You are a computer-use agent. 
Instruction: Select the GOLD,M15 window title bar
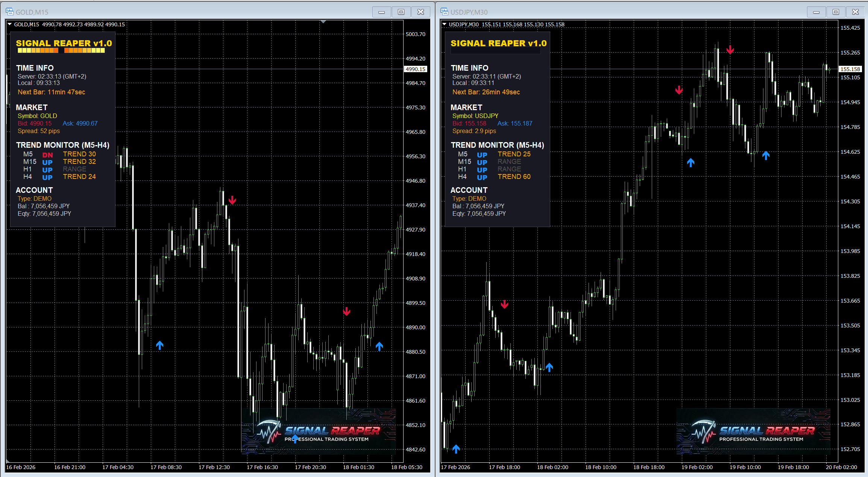pyautogui.click(x=188, y=12)
